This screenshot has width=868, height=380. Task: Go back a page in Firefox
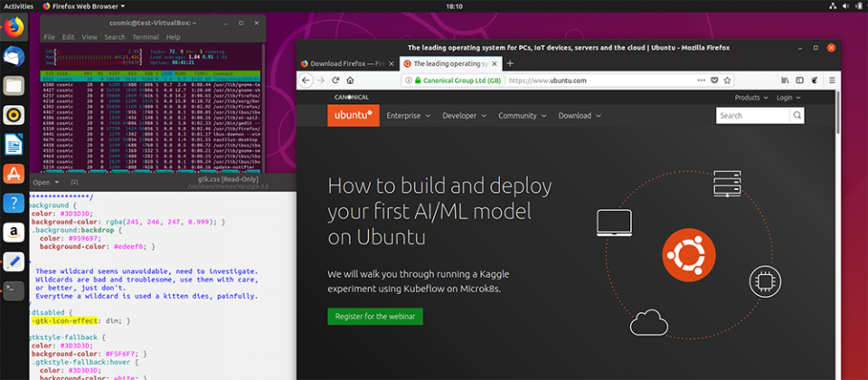[x=306, y=81]
